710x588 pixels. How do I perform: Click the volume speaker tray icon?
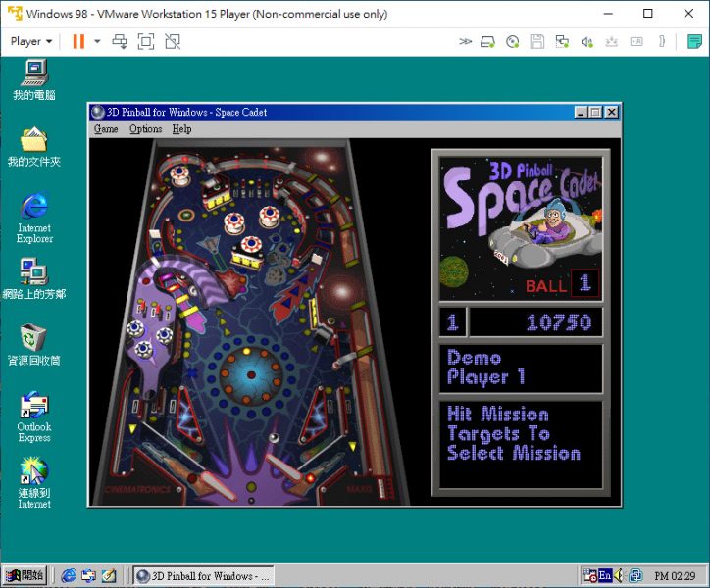pos(619,575)
